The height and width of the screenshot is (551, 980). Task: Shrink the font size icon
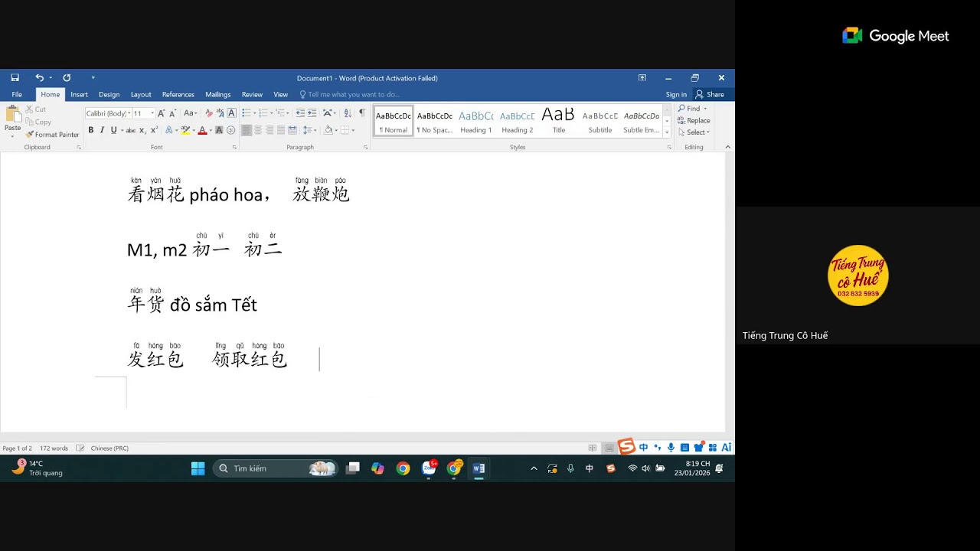pos(172,113)
